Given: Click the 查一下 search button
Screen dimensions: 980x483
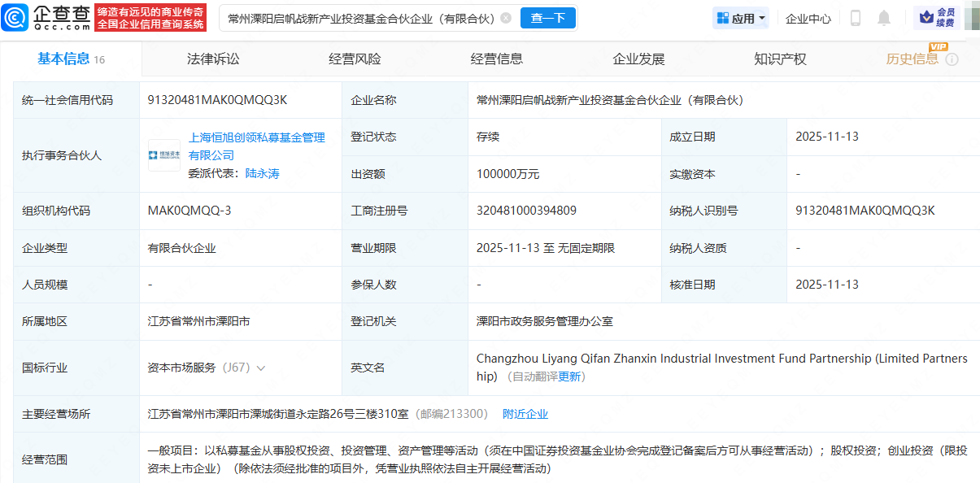Looking at the screenshot, I should click(x=547, y=18).
